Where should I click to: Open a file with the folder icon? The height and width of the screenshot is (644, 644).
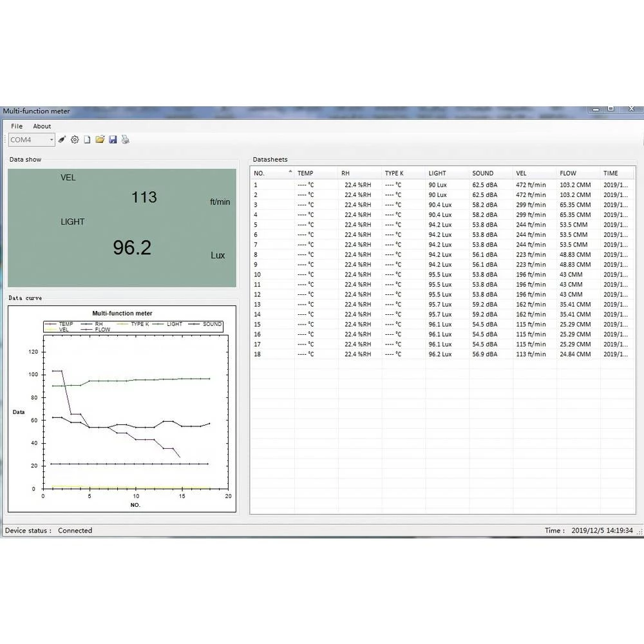(100, 140)
